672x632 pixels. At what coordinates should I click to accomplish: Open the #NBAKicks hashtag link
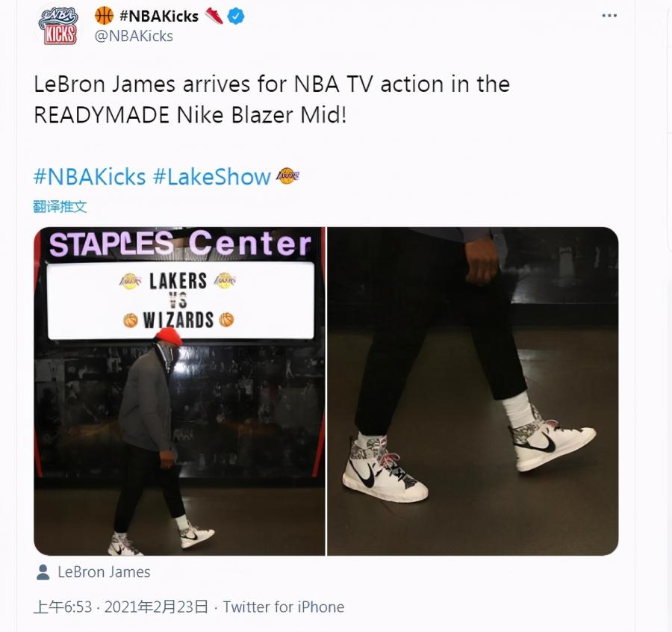(90, 176)
